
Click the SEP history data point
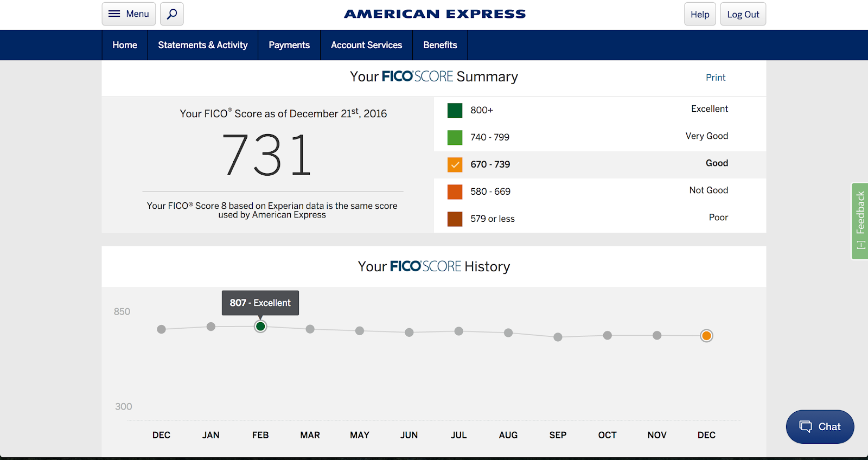click(x=558, y=337)
